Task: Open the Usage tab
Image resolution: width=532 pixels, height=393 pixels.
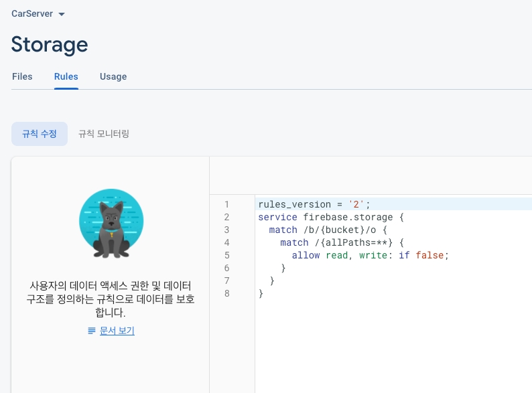Action: [113, 76]
